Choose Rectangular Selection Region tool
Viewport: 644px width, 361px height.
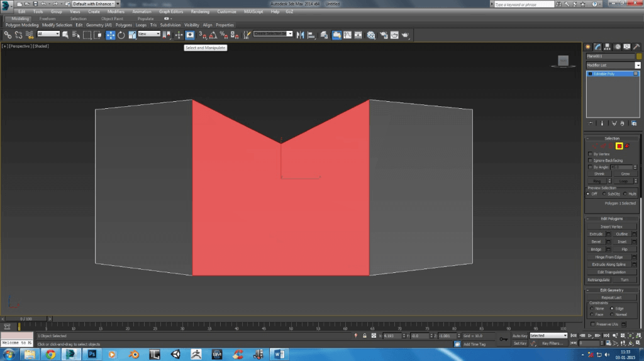(87, 35)
